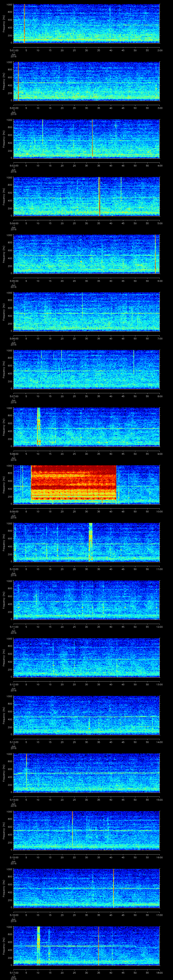Select the spectrogram panel starting at 5:02:00

pos(87,81)
